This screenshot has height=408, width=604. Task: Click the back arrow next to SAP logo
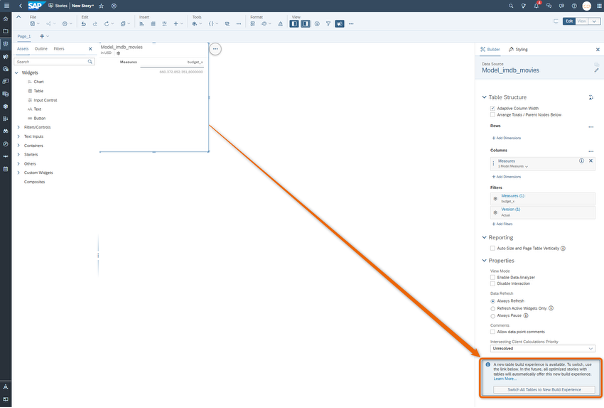coord(20,6)
